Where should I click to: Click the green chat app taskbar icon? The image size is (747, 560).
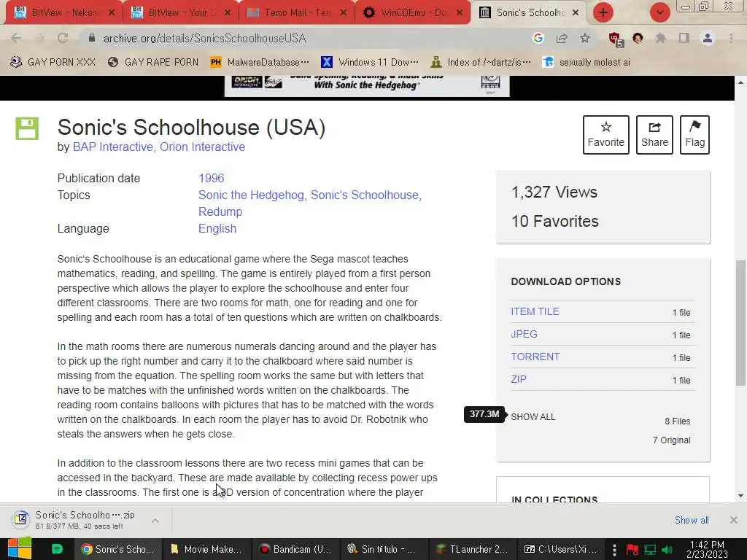[57, 549]
